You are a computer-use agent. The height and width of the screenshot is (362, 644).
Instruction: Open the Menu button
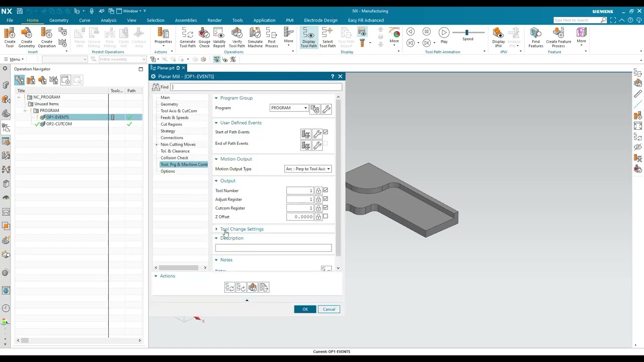pos(14,59)
